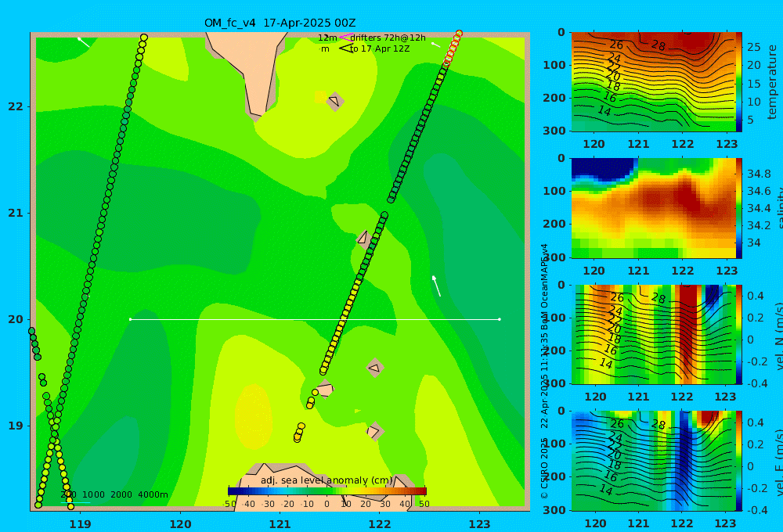This screenshot has width=783, height=532.
Task: Click the '1000' depth scale label
Action: (93, 494)
